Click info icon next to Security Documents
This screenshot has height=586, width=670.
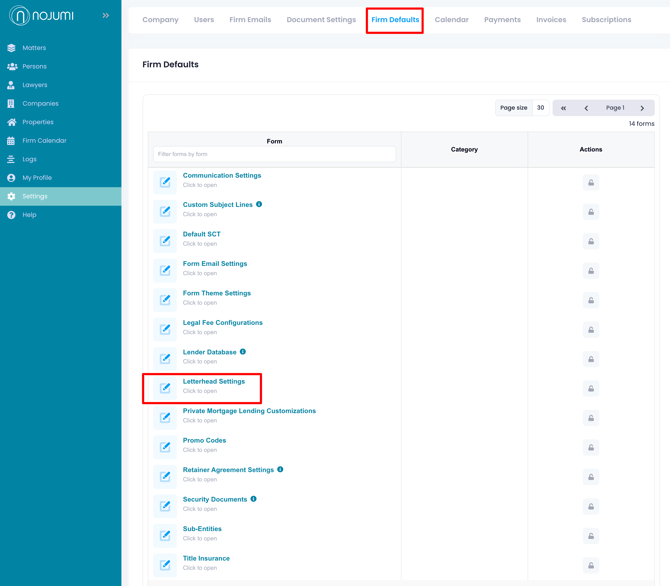(254, 499)
